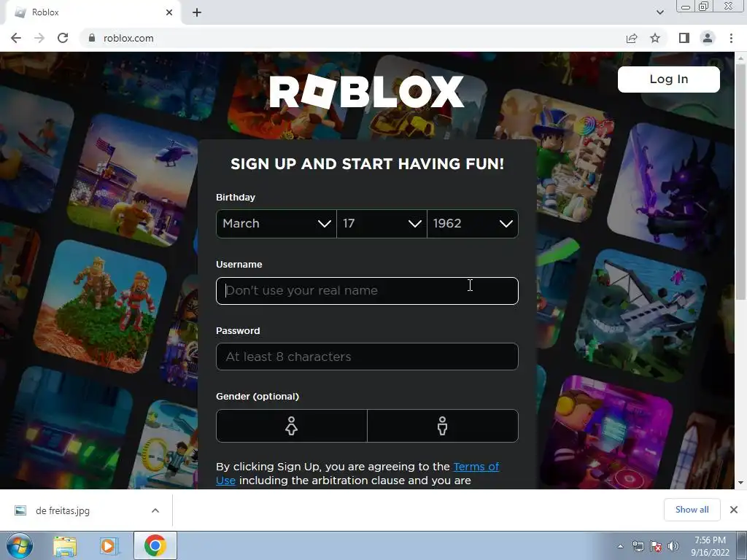Launch media player from taskbar
747x560 pixels.
tap(109, 545)
